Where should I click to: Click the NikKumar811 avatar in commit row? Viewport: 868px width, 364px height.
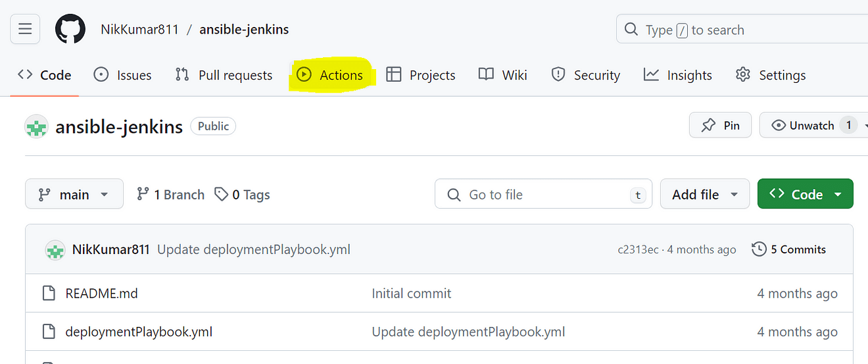(x=55, y=249)
